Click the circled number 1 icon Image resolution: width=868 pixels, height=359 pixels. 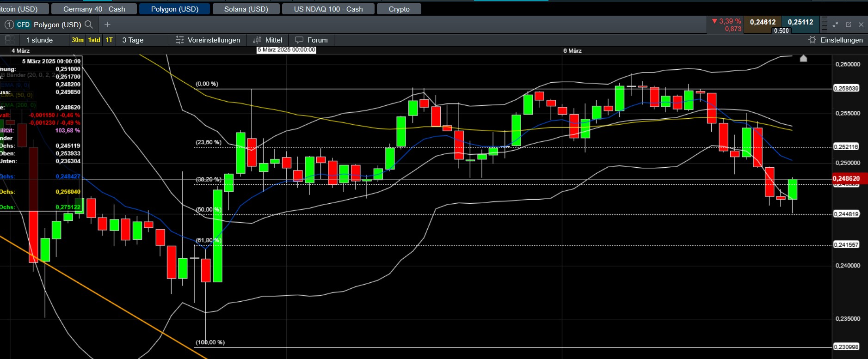(9, 24)
